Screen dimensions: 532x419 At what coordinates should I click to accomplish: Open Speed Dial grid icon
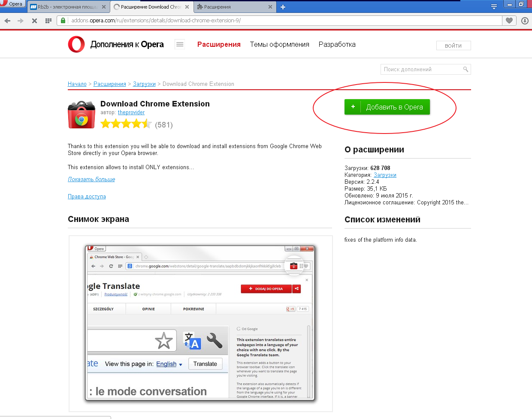coord(48,21)
